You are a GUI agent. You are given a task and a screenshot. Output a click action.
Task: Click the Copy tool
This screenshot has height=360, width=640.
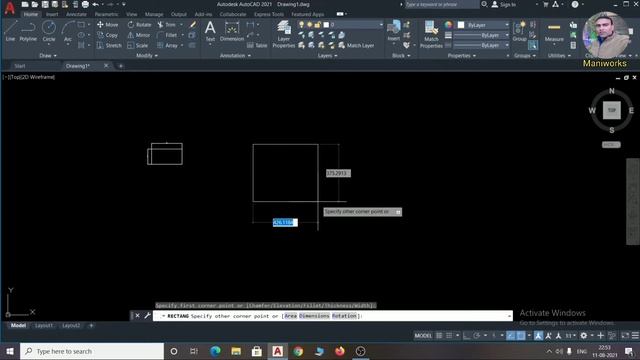(x=108, y=35)
